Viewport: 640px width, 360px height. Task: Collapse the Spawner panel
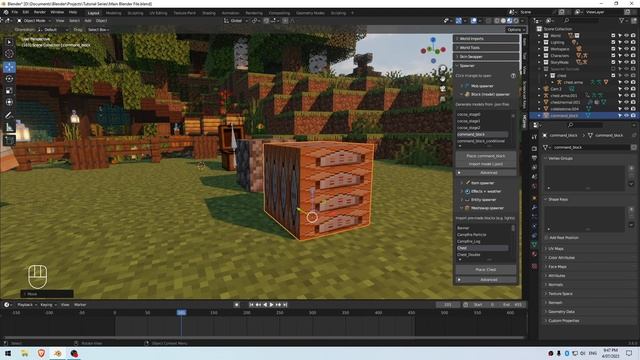486,66
